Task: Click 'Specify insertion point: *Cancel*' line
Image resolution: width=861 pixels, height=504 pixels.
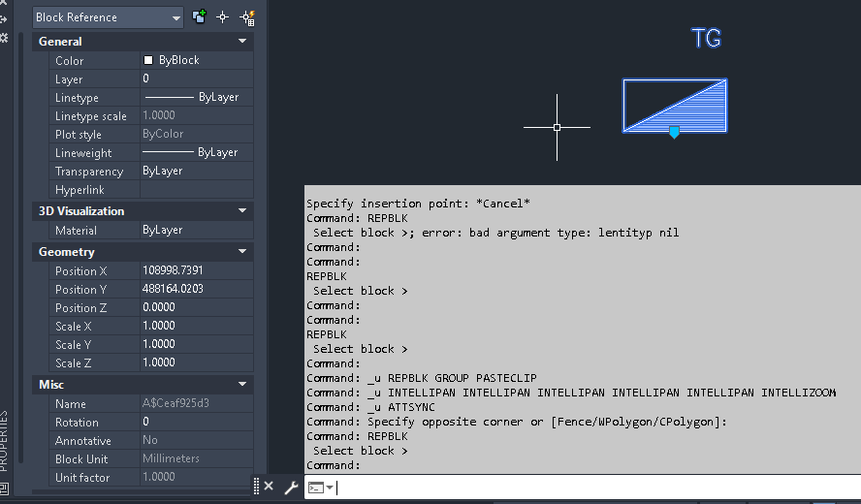Action: click(418, 204)
